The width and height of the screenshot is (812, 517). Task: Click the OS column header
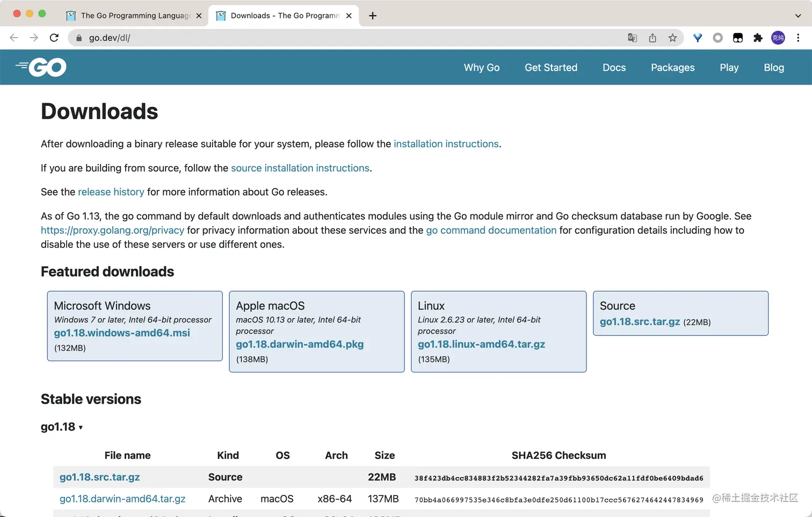[282, 455]
